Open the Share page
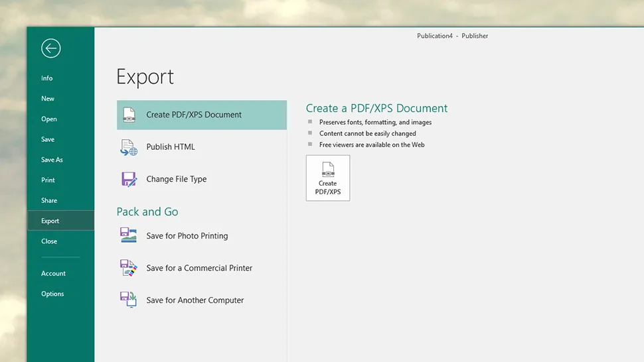 49,201
